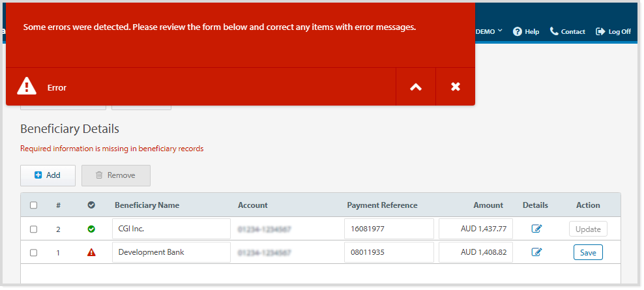Click red error icon for Development Bank
Viewport: 644px width, 290px height.
click(x=91, y=253)
